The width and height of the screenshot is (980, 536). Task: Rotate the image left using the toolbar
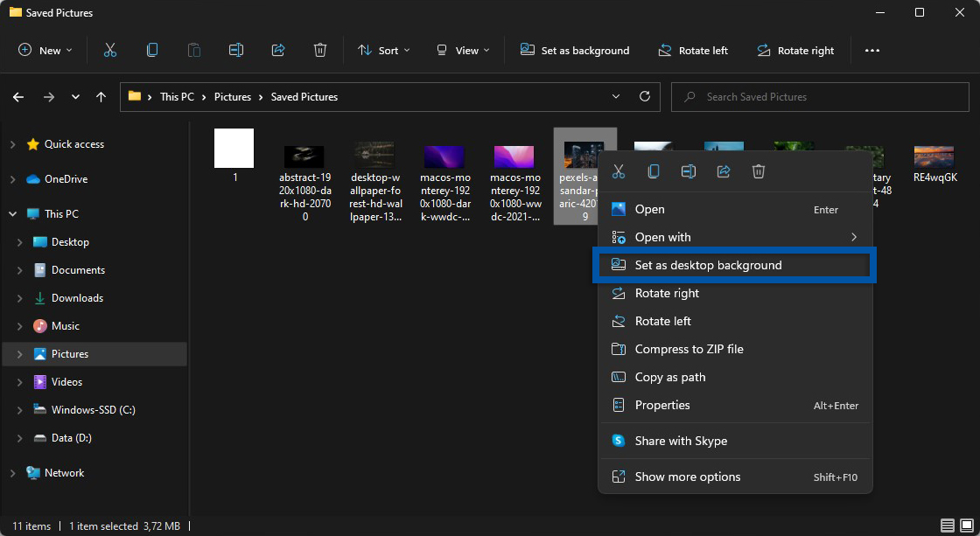click(693, 50)
